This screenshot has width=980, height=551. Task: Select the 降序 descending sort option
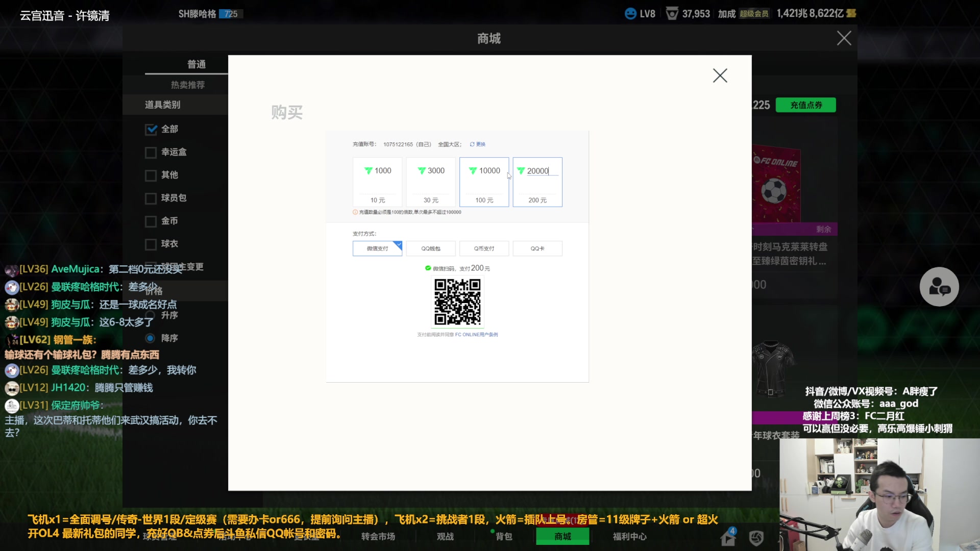coord(150,338)
